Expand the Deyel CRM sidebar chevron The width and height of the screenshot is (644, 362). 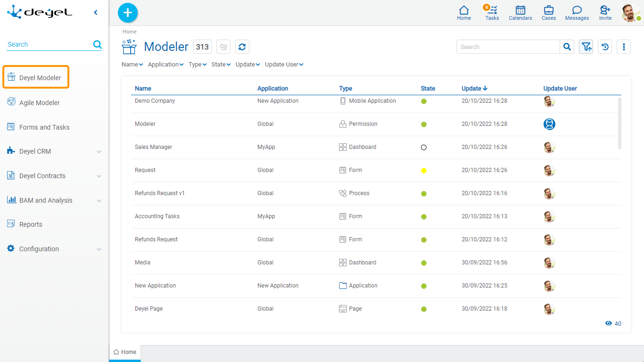pyautogui.click(x=99, y=152)
